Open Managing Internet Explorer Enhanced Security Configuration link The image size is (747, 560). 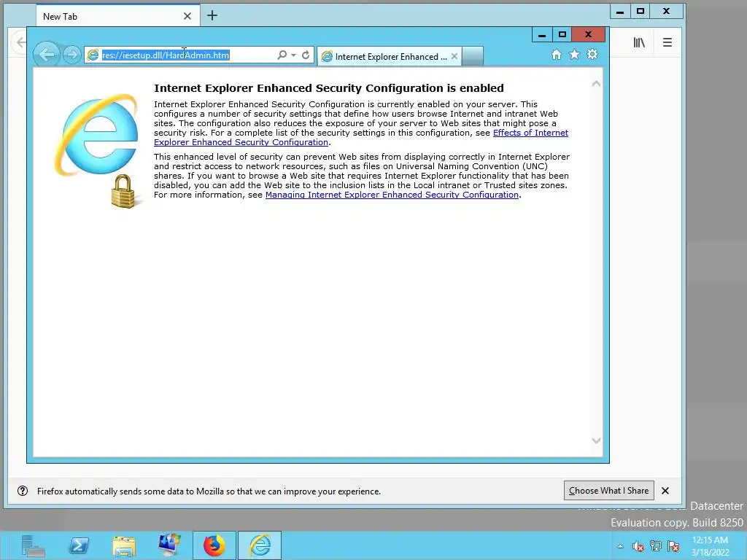pyautogui.click(x=392, y=195)
